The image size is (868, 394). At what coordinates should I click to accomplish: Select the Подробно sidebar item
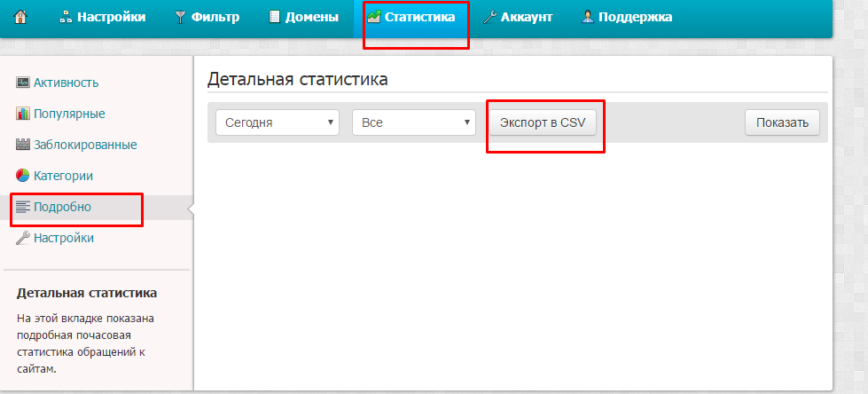(x=63, y=208)
